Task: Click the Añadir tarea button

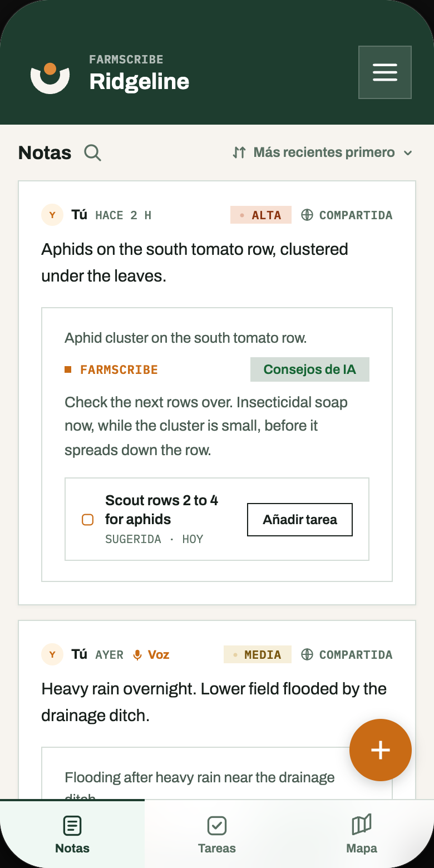Action: (300, 520)
